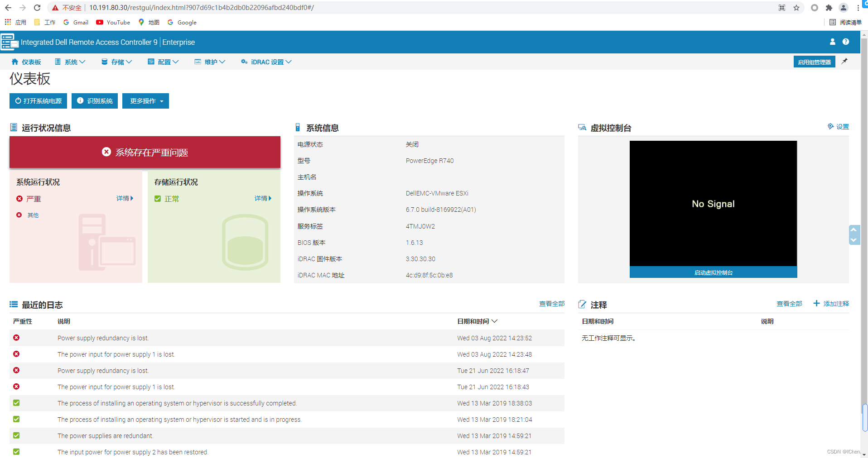868x458 pixels.
Task: Open the 更多操作 dropdown
Action: coord(145,100)
